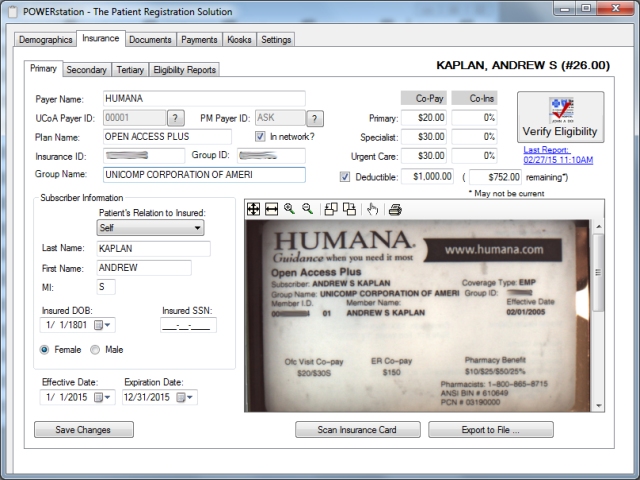Viewport: 640px width, 480px height.
Task: Click the Primary Co-Ins 0% field
Action: click(x=475, y=118)
